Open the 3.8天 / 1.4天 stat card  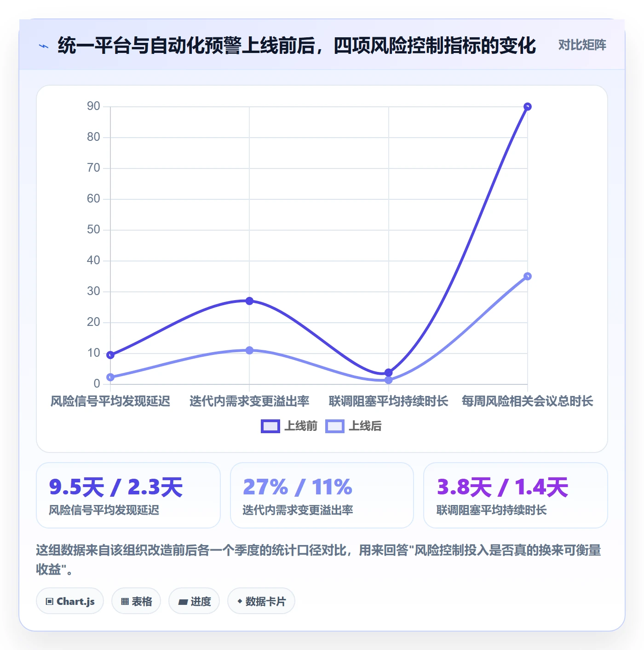516,495
